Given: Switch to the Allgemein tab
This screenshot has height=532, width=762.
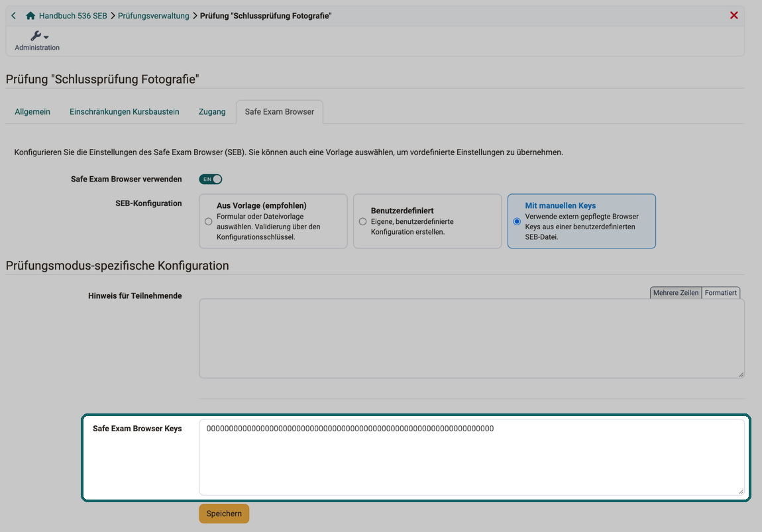Looking at the screenshot, I should click(32, 112).
